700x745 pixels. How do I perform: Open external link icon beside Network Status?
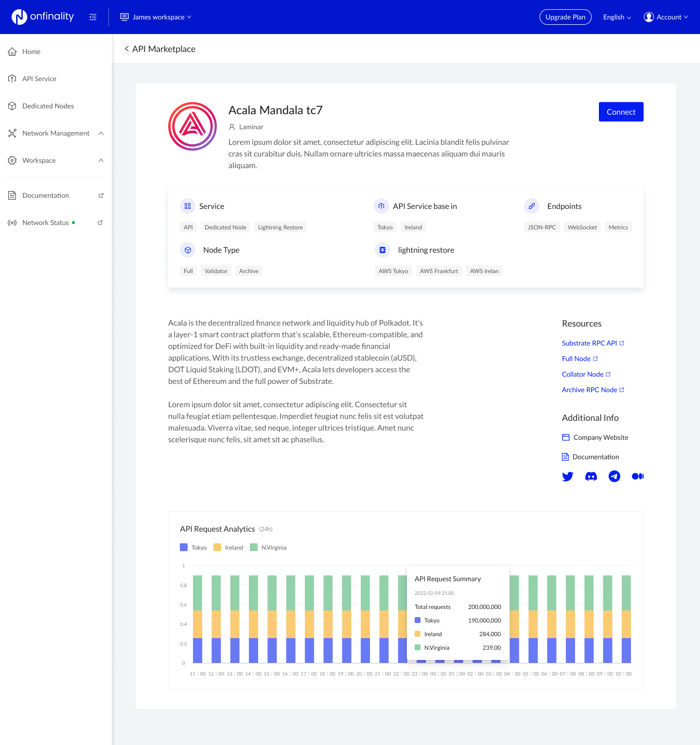click(100, 223)
